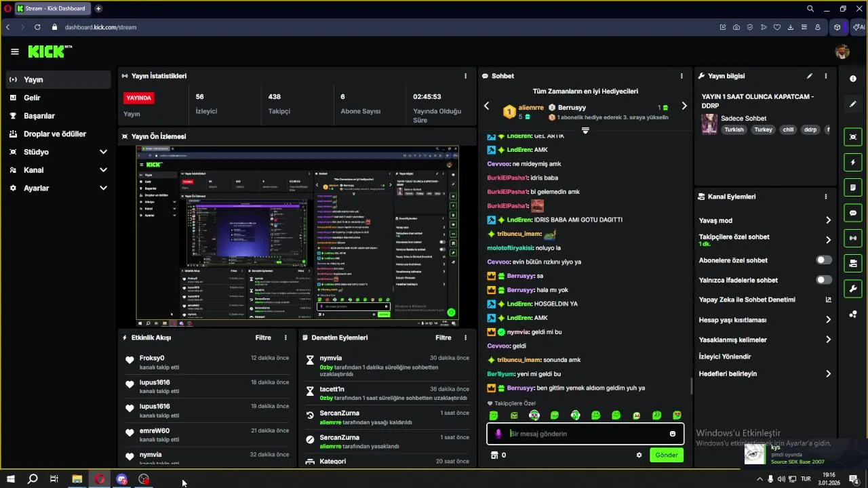Toggle Abonelere özel sohbet switch
868x488 pixels.
pos(824,260)
